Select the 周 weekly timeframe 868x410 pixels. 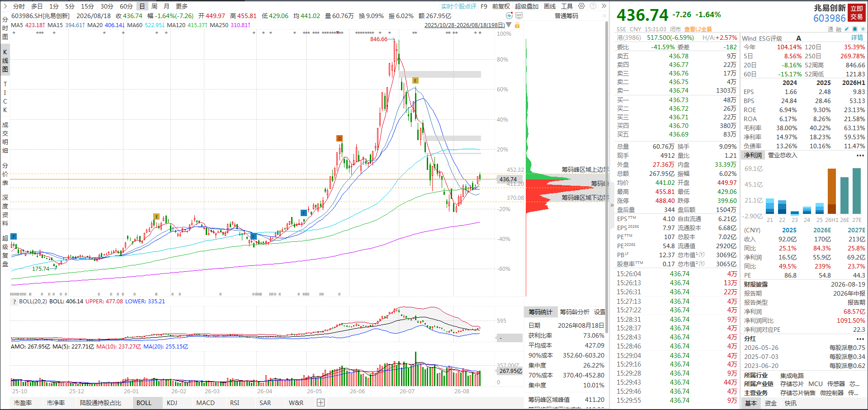click(x=154, y=6)
